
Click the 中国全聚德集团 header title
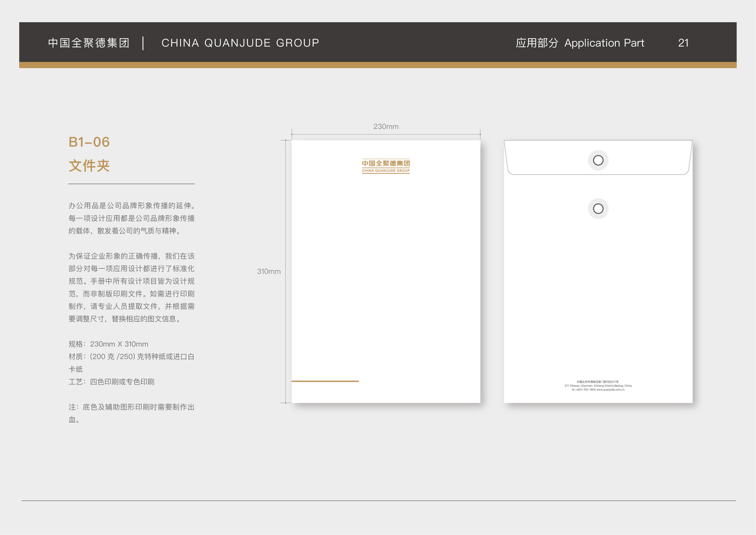pos(89,43)
